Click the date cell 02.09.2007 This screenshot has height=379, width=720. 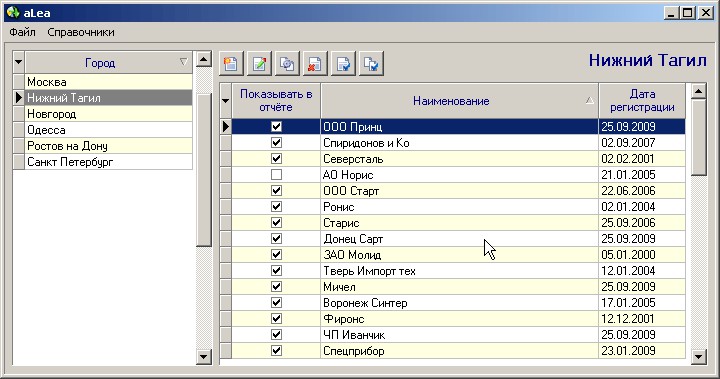coord(642,142)
